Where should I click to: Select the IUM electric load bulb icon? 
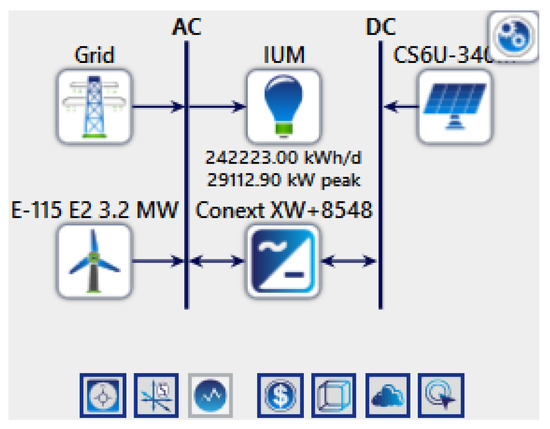pyautogui.click(x=283, y=107)
